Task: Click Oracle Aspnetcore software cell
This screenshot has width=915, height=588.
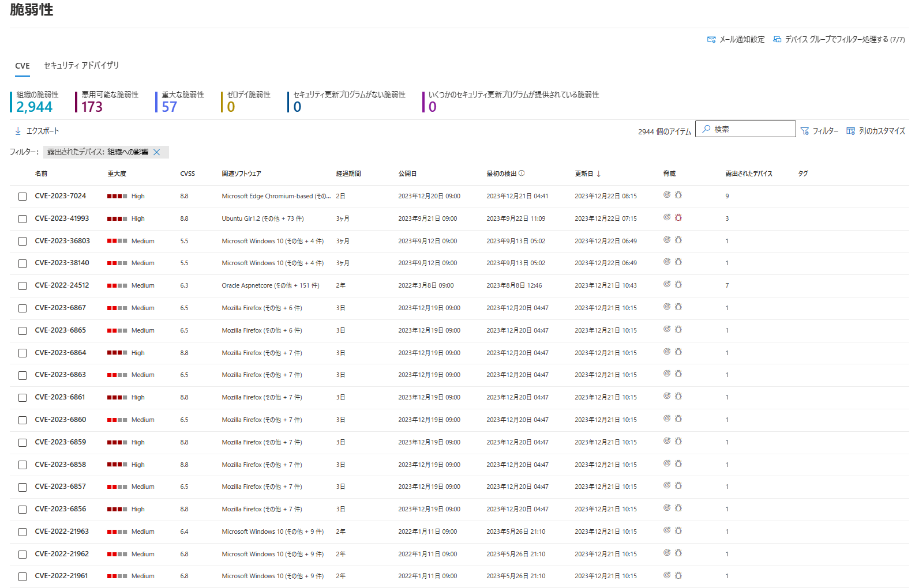Action: 271,285
